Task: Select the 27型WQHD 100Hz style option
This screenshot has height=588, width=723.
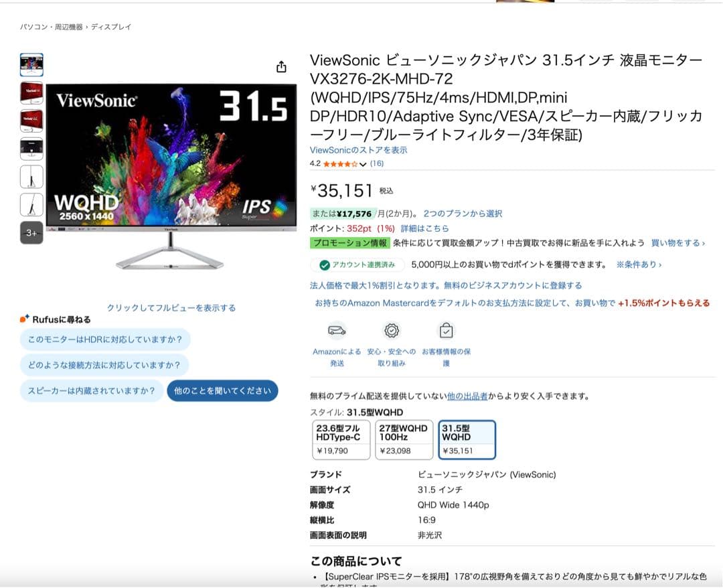Action: coord(403,439)
